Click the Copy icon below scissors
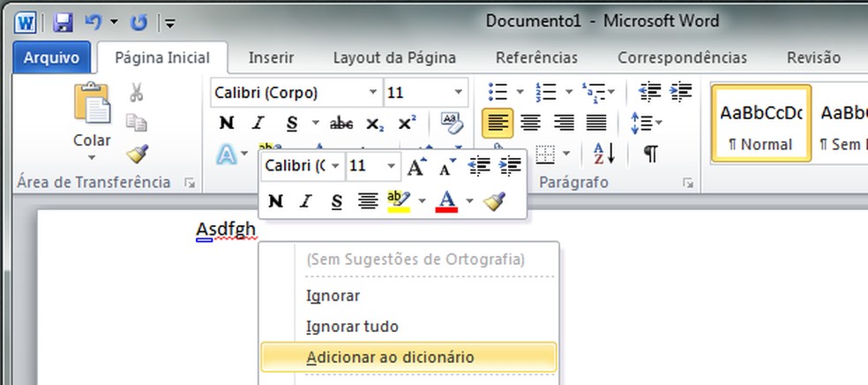 [x=136, y=123]
